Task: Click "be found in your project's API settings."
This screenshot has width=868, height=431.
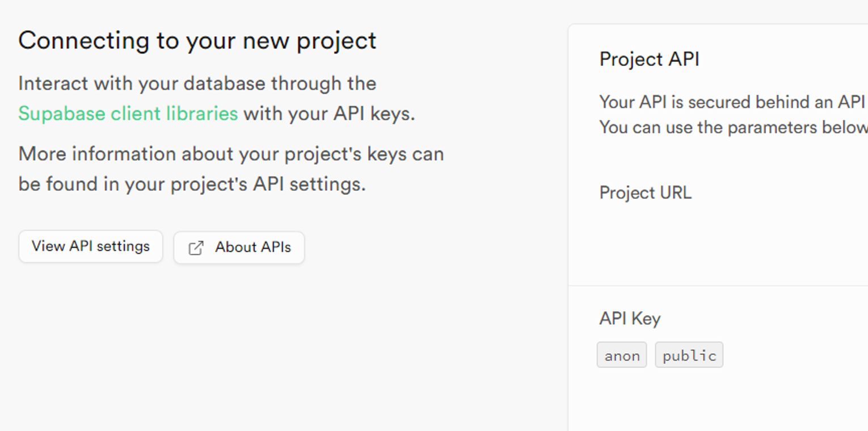Action: coord(192,184)
